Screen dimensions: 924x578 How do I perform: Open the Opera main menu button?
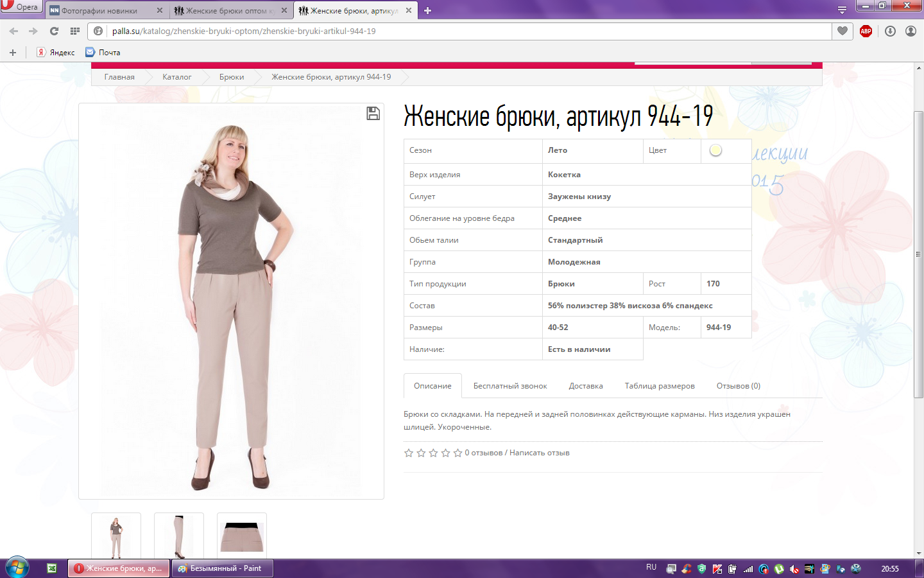tap(21, 6)
